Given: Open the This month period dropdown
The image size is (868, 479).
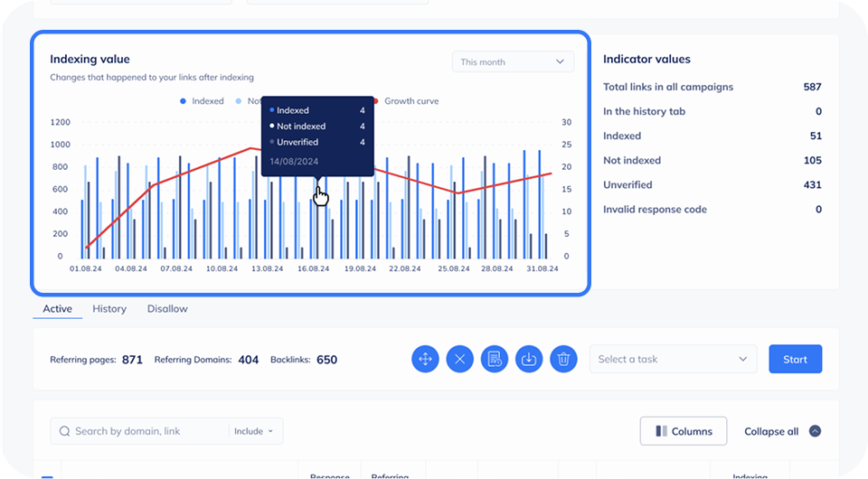Looking at the screenshot, I should 512,61.
